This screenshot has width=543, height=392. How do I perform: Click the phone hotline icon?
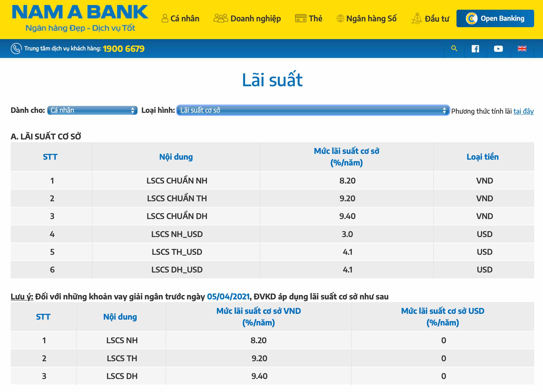point(16,49)
